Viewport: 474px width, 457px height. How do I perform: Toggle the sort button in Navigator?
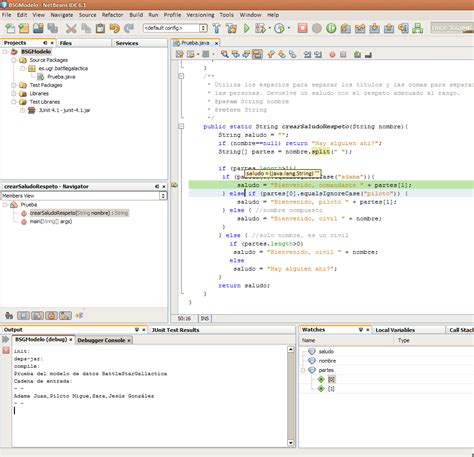79,315
